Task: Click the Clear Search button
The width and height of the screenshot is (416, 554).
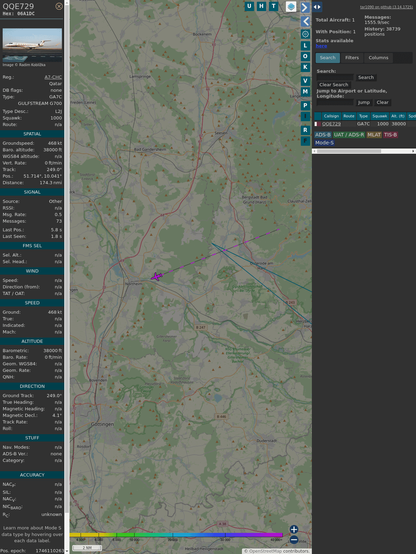Action: tap(334, 84)
